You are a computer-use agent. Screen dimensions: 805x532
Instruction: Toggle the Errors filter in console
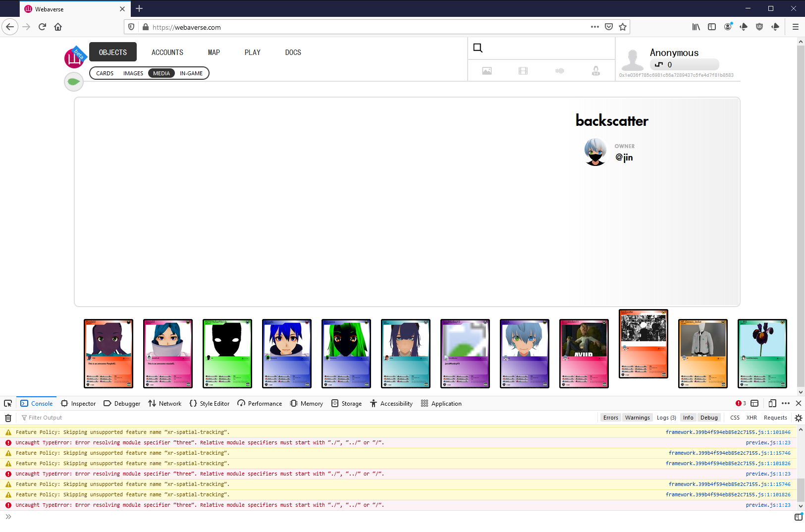[x=610, y=417]
